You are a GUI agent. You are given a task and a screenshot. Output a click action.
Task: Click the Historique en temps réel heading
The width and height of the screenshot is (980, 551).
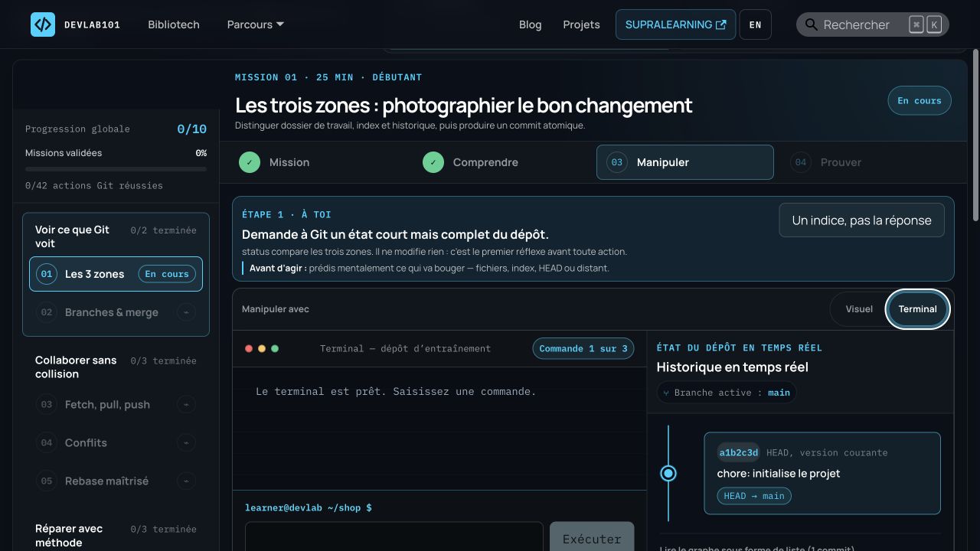click(x=733, y=367)
